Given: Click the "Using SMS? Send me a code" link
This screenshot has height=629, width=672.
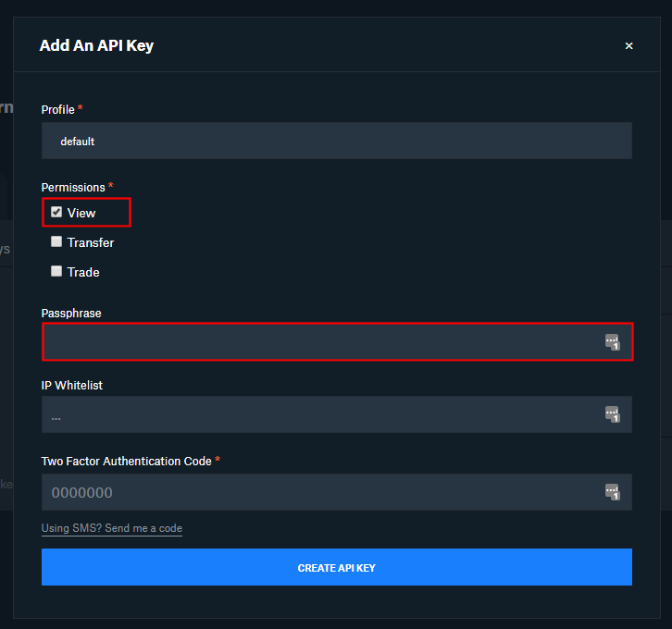Looking at the screenshot, I should tap(112, 529).
